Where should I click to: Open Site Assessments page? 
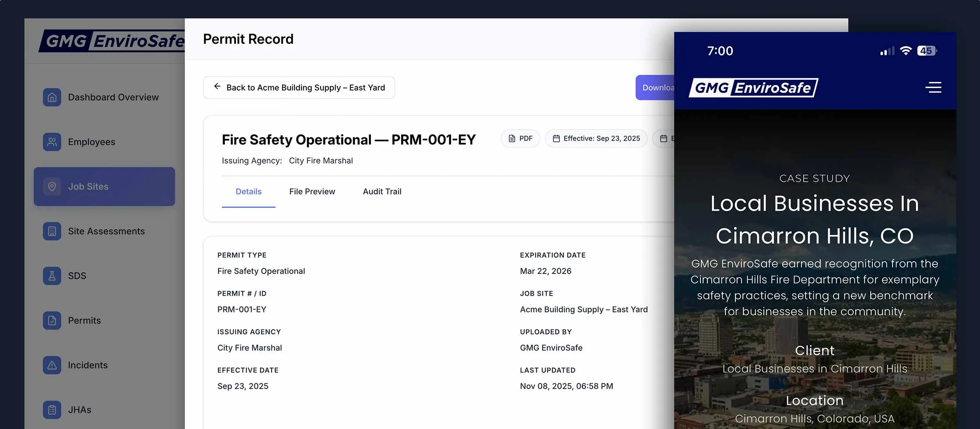tap(104, 231)
